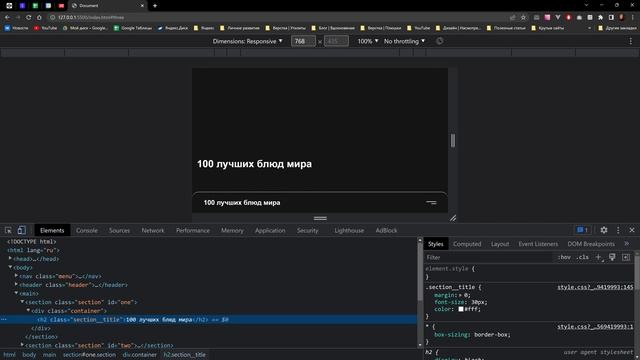Image resolution: width=640 pixels, height=360 pixels.
Task: Click the viewport width input 768
Action: pos(303,41)
